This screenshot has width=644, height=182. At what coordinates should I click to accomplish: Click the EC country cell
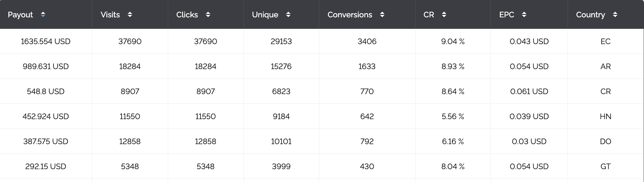(x=606, y=41)
